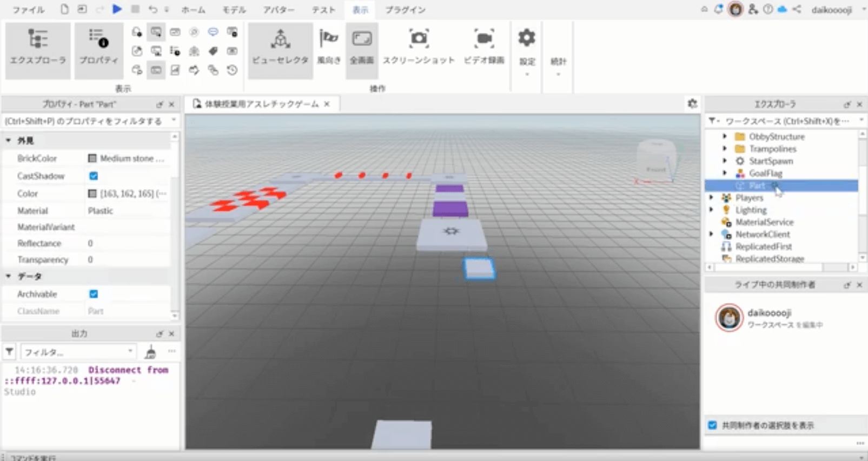Open the clock history icon in the ribbon
Viewport: 868px width, 461px height.
(x=232, y=70)
